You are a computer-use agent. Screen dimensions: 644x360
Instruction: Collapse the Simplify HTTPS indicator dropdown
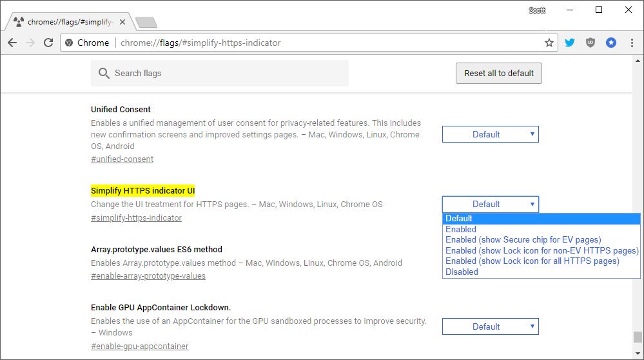pos(490,205)
